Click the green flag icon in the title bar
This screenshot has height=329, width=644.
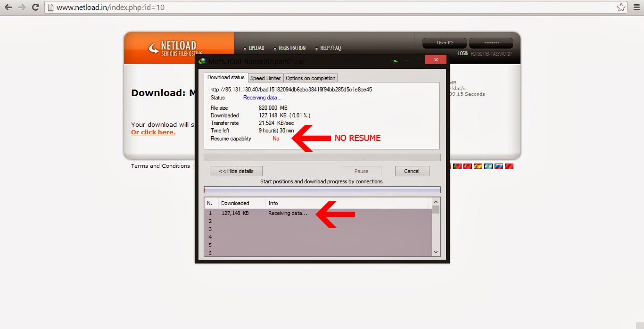point(396,61)
